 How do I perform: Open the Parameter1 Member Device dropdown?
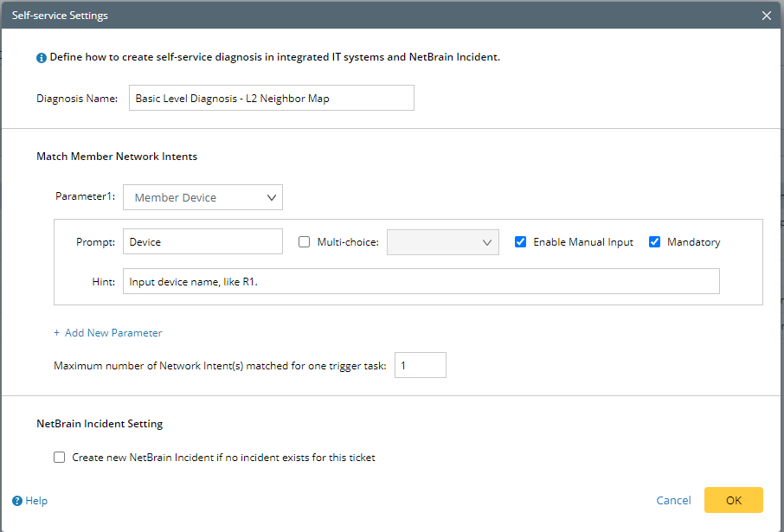(203, 197)
